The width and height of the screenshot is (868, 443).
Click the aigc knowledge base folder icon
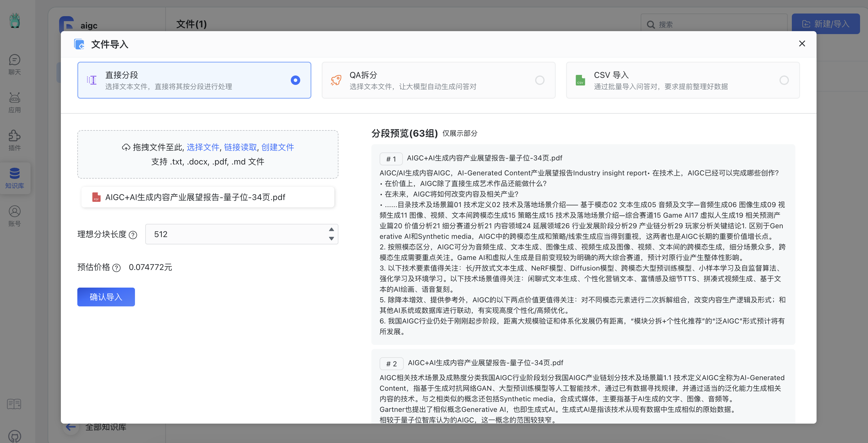click(x=67, y=24)
